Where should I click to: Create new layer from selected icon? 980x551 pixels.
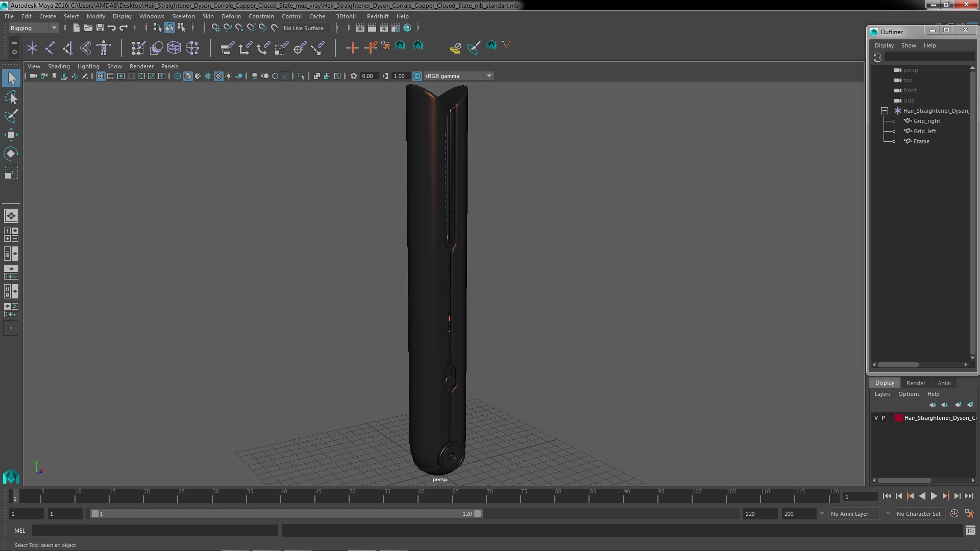tap(970, 405)
